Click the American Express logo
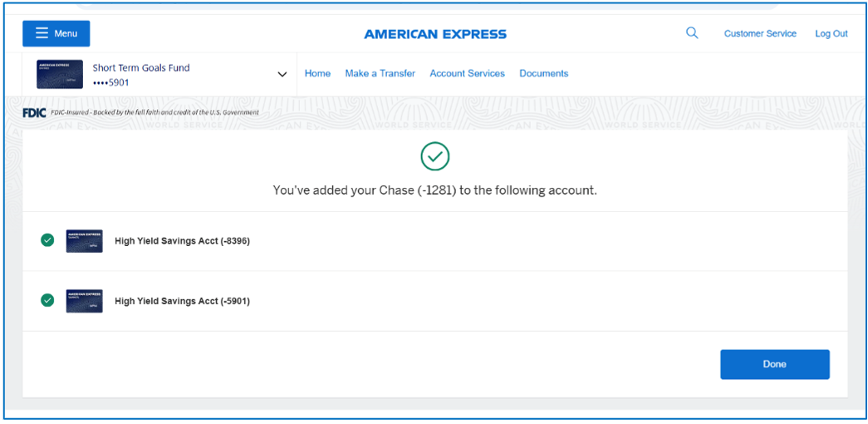 [434, 34]
